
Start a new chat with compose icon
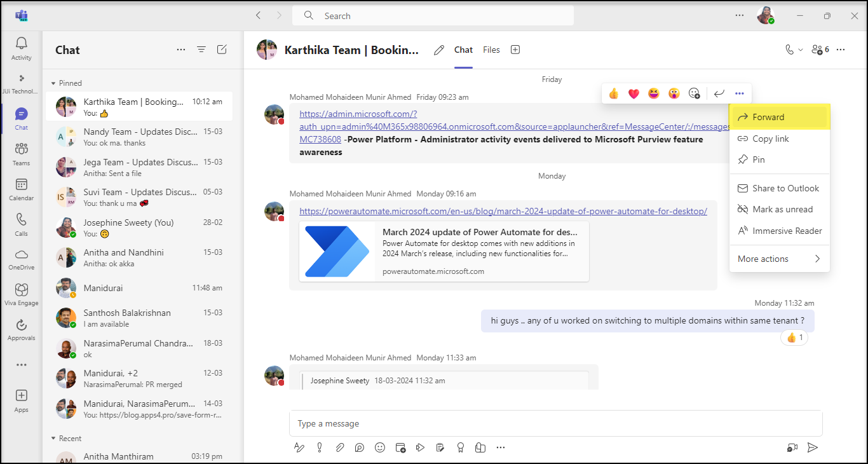point(222,50)
